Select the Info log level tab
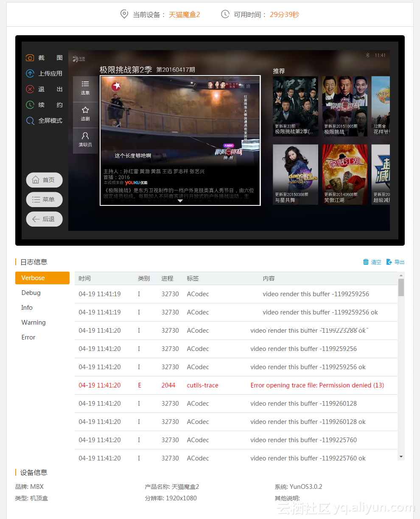 pos(27,308)
